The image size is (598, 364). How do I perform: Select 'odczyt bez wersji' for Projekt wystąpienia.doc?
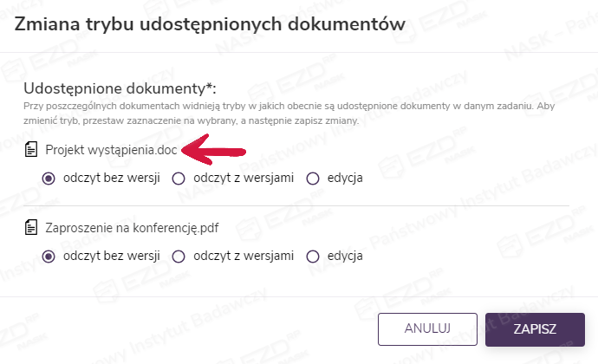(x=49, y=179)
